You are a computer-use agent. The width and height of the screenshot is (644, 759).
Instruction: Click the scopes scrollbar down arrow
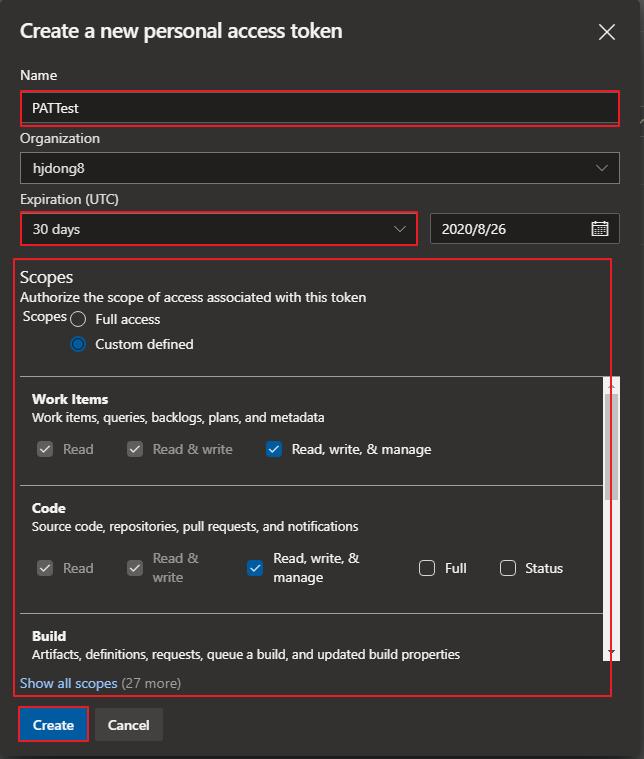point(612,652)
